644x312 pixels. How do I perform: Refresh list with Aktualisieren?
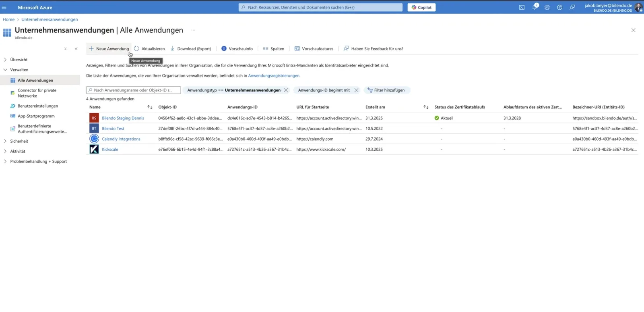(x=149, y=48)
